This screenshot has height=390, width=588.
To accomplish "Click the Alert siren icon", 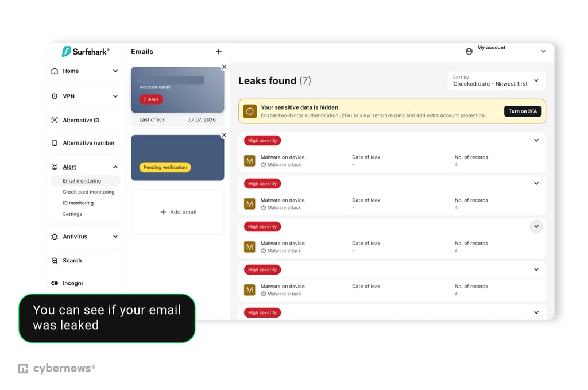I will coord(55,167).
